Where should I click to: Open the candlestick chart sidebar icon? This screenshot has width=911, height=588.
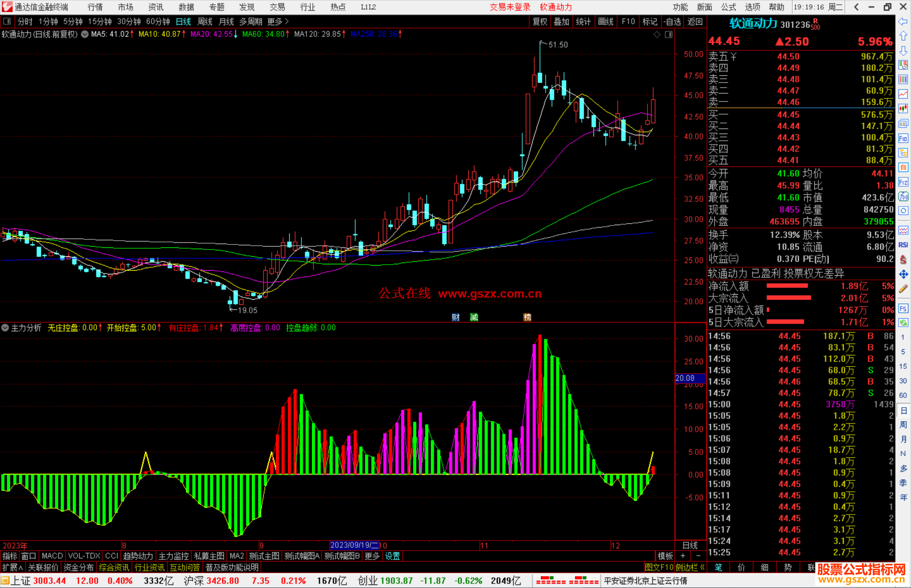coord(903,109)
